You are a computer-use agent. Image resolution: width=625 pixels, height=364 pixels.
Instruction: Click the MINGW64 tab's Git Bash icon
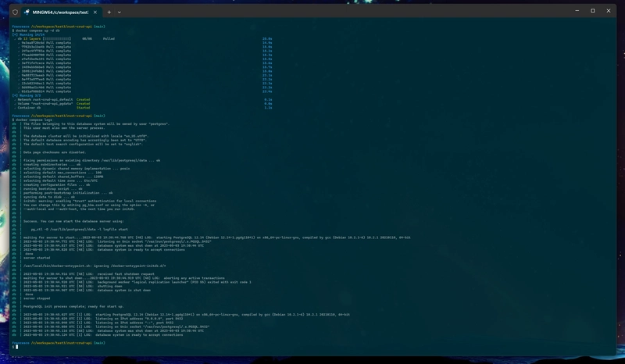click(x=27, y=12)
